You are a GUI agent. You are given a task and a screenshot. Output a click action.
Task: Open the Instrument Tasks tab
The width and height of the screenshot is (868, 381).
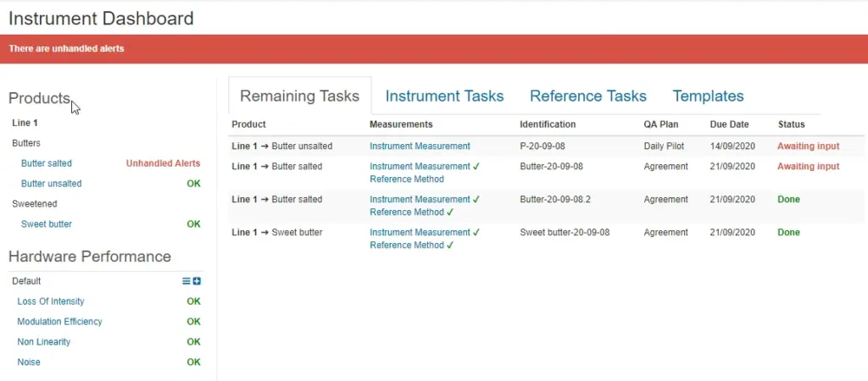point(444,97)
